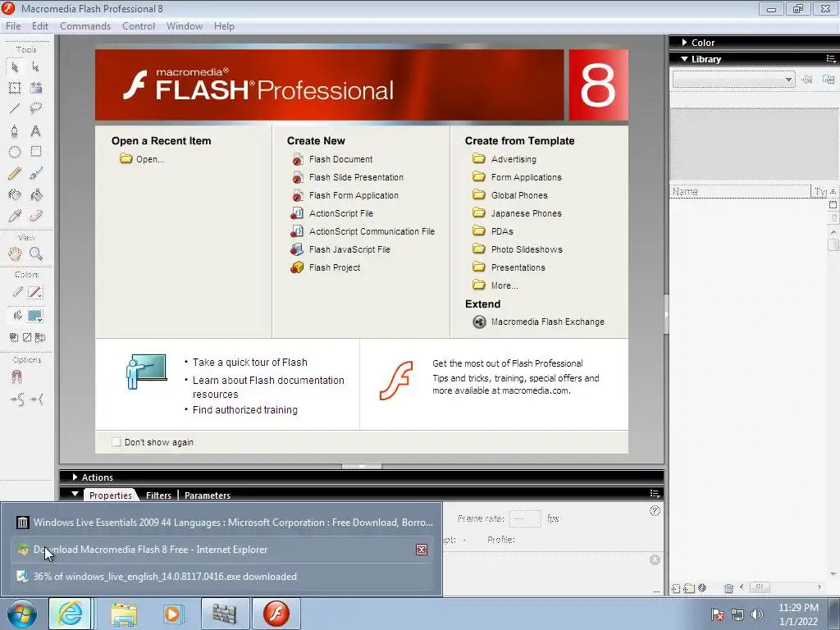Select the Free Transform tool

coord(15,88)
